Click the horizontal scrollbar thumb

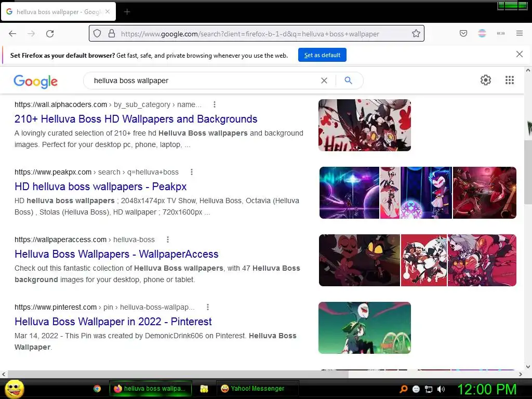(178, 374)
